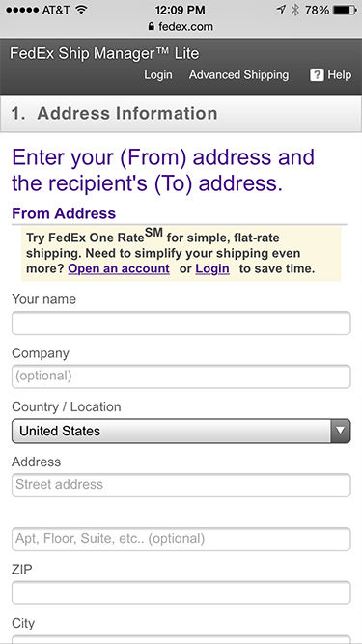Click the Street address field
The width and height of the screenshot is (362, 644).
[x=181, y=485]
